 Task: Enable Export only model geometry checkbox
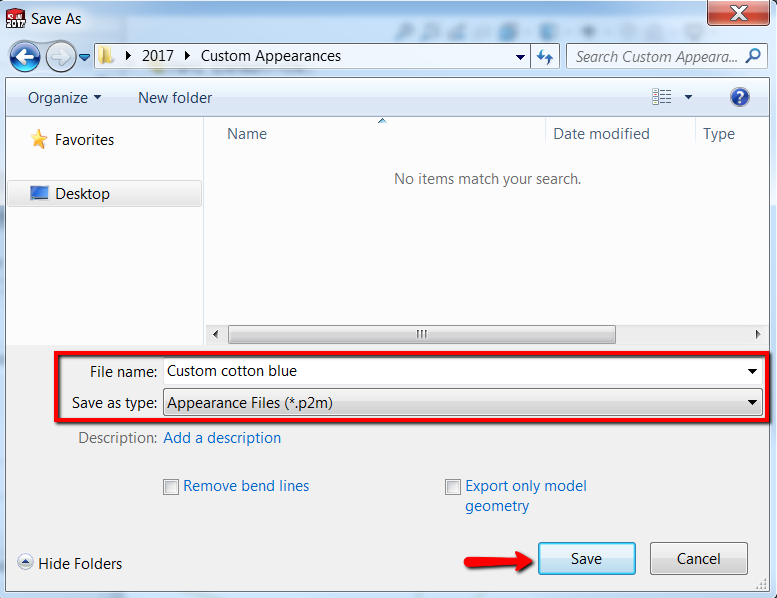(452, 487)
